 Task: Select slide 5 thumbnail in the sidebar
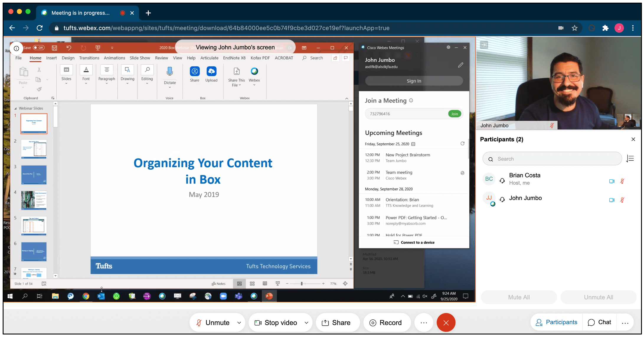pos(33,226)
